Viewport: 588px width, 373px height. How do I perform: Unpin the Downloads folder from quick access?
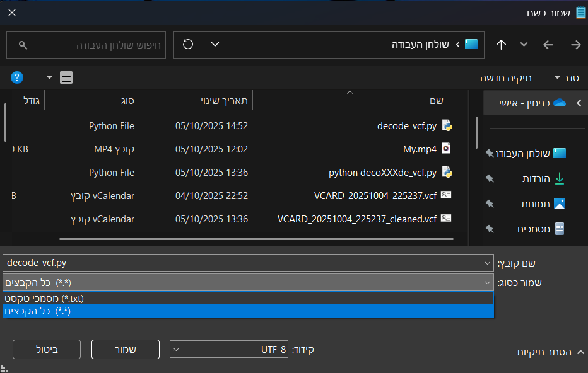pos(490,179)
